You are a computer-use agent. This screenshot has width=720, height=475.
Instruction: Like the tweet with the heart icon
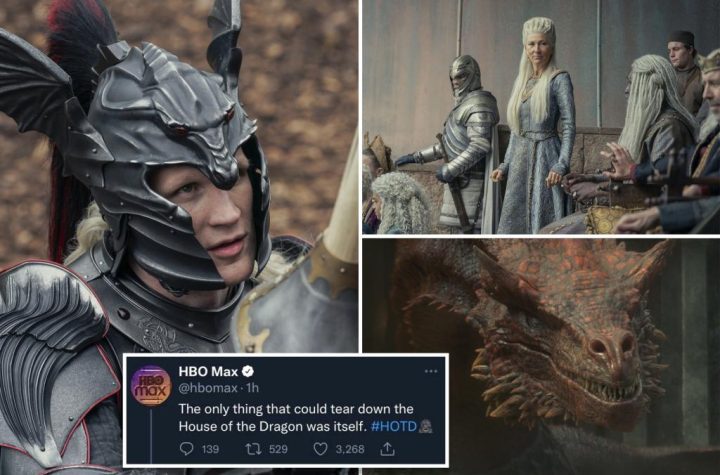[320, 448]
